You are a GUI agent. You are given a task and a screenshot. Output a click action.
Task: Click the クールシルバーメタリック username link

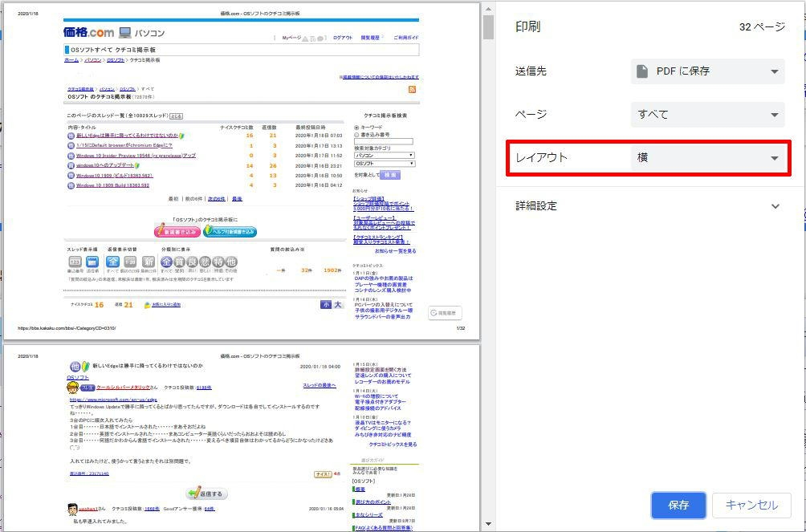tap(124, 388)
